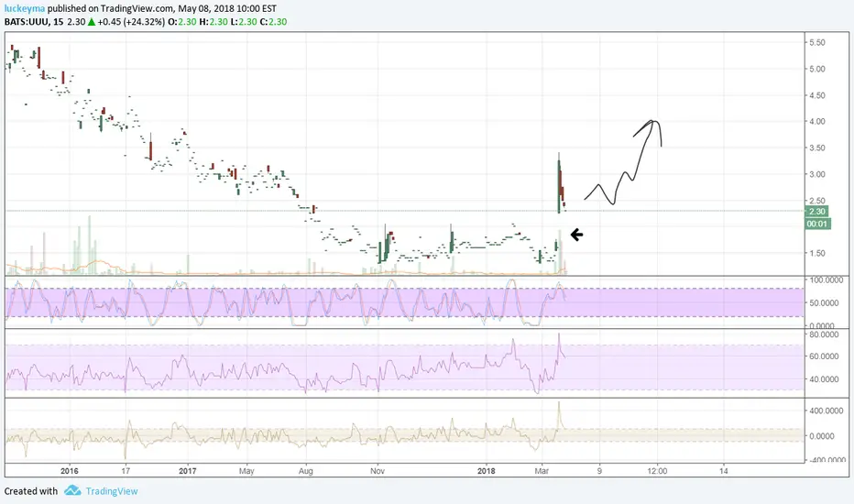Click the May time axis label

pos(246,471)
